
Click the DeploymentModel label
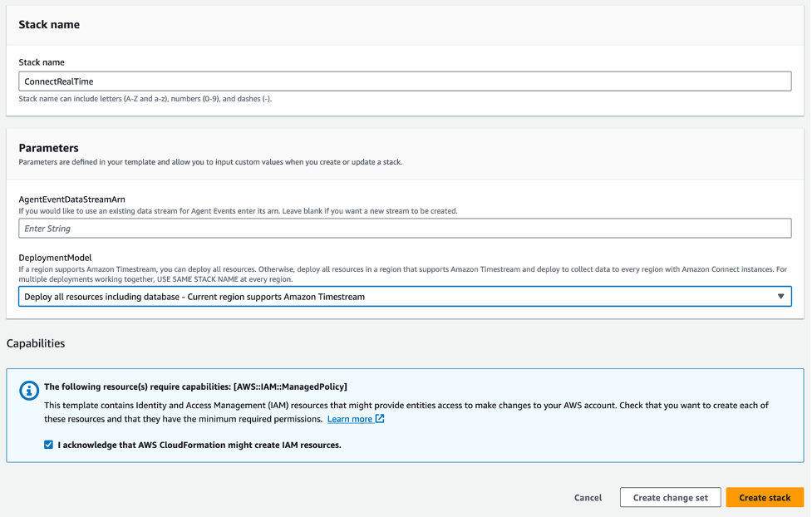[55, 258]
